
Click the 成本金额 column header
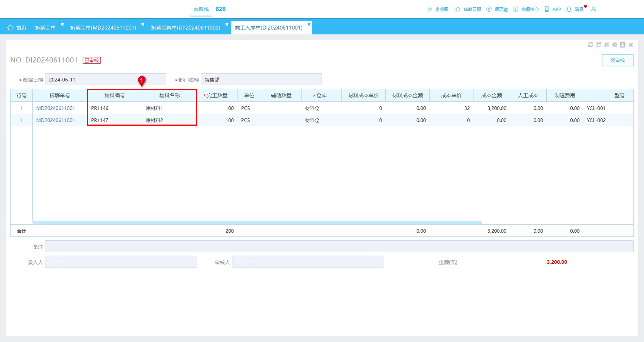click(x=491, y=95)
